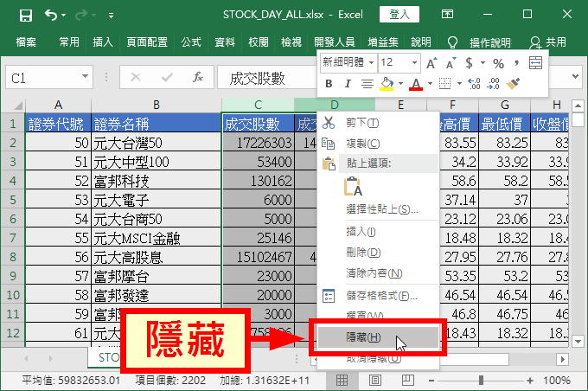The height and width of the screenshot is (391, 588).
Task: Open the 資料 ribbon tab
Action: pos(225,42)
